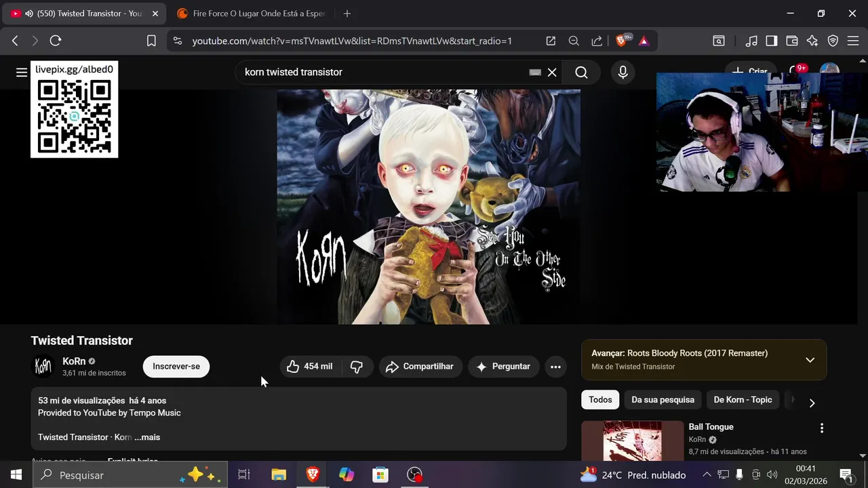
Task: Show hidden system tray icons chevron
Action: [x=707, y=475]
